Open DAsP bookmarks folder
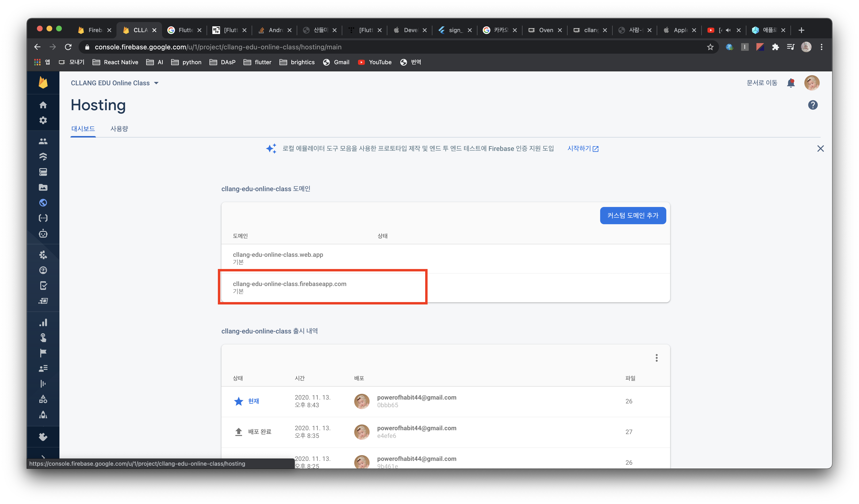859x504 pixels. point(222,62)
